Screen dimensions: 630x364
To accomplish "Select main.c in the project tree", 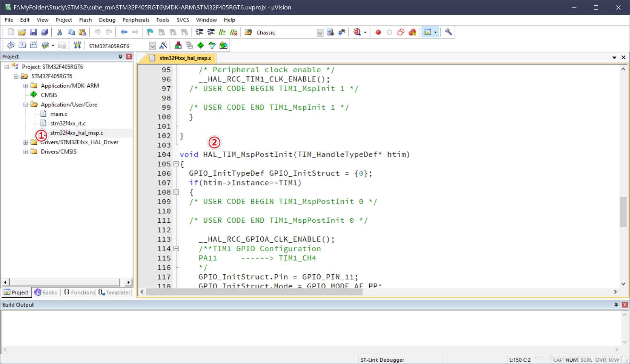I will click(x=59, y=114).
